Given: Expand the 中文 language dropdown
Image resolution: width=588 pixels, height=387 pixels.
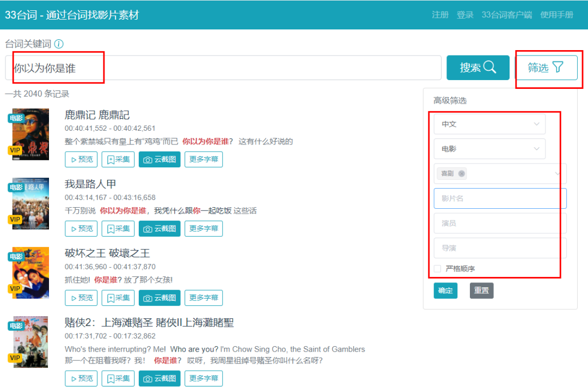Looking at the screenshot, I should [489, 124].
